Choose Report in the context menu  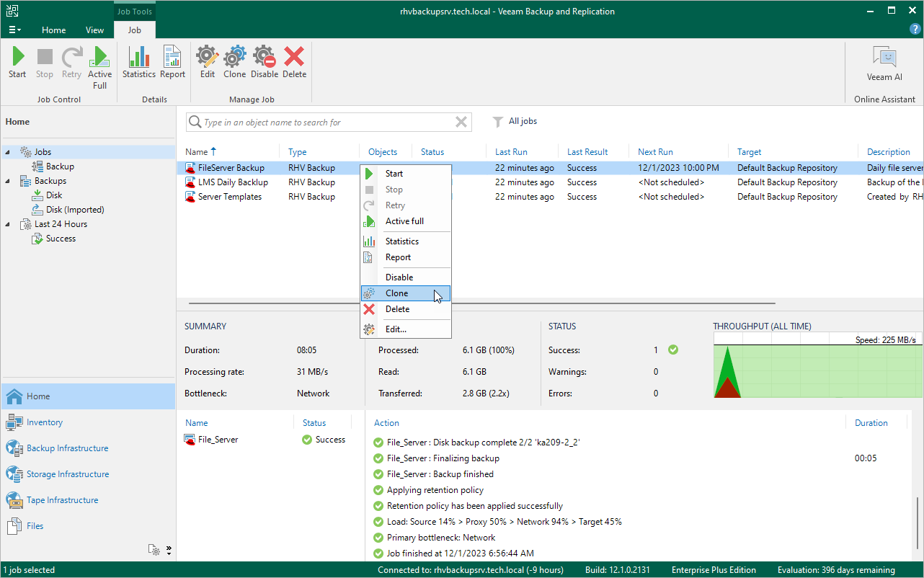point(406,257)
